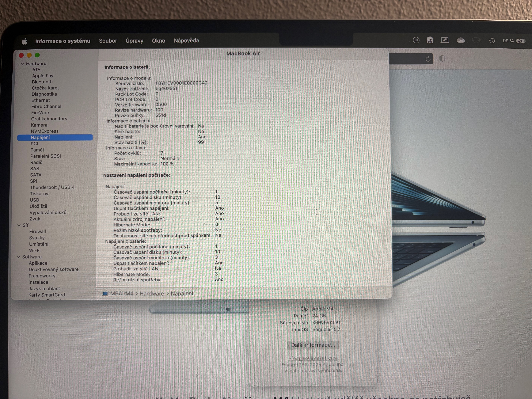Viewport: 532px width, 399px height.
Task: Collapse the Síť section chevron
Action: click(19, 225)
